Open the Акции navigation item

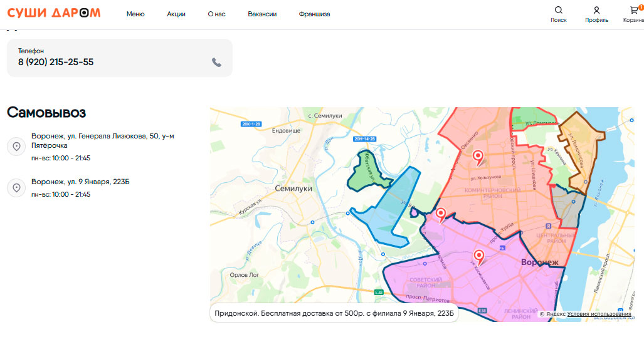(x=176, y=14)
